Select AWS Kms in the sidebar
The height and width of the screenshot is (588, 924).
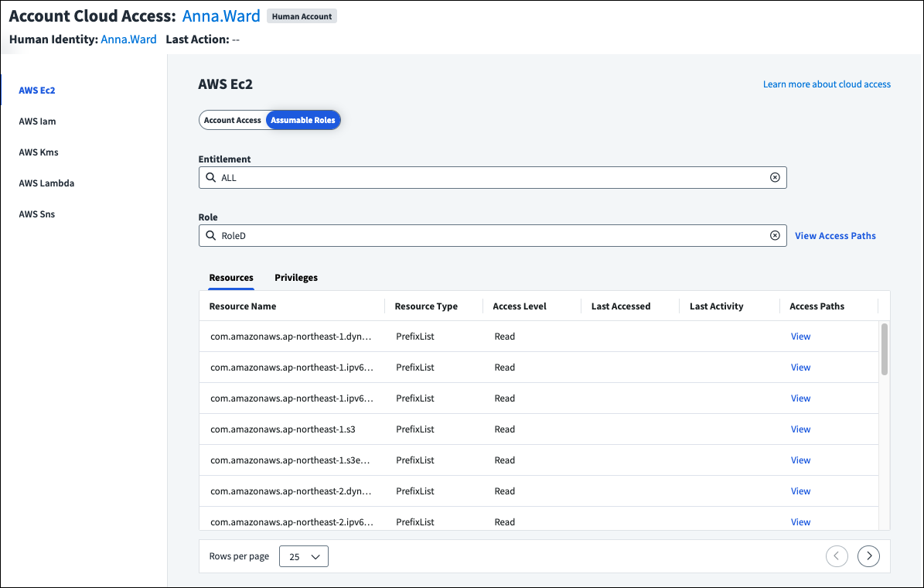(x=39, y=152)
